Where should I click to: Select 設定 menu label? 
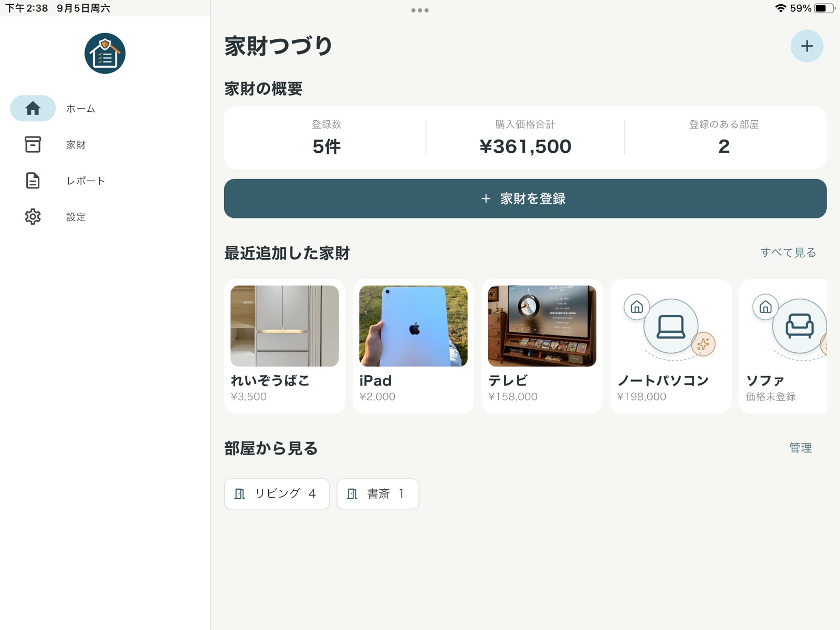click(x=76, y=217)
